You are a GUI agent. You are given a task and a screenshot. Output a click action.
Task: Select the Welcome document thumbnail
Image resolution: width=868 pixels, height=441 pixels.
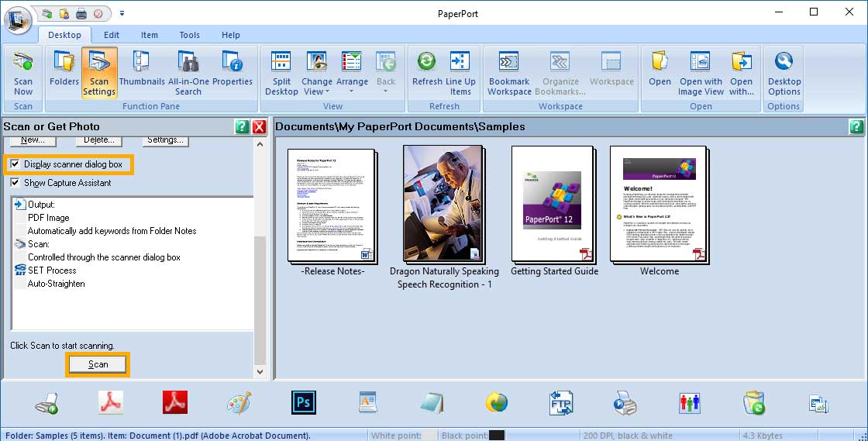[660, 205]
